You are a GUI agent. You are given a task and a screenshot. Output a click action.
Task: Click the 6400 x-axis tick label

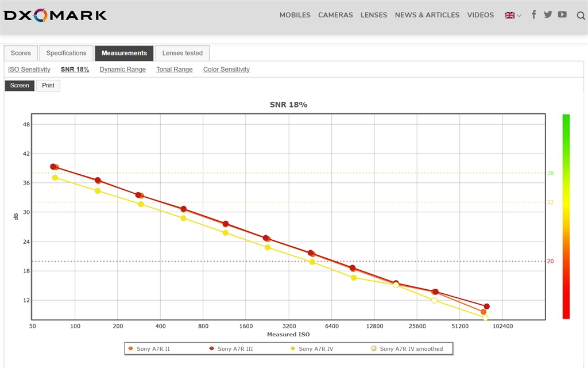(x=331, y=326)
